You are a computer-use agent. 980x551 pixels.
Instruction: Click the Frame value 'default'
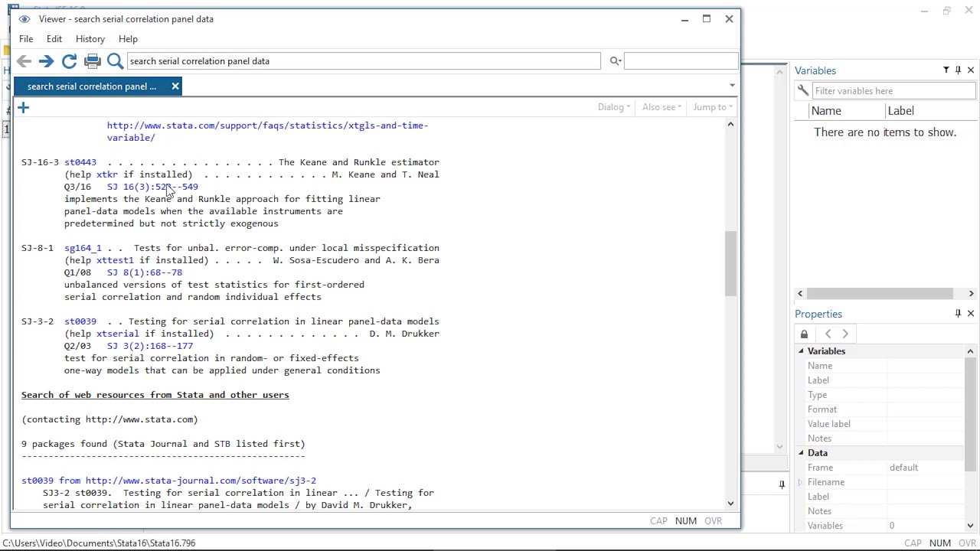[x=903, y=468]
